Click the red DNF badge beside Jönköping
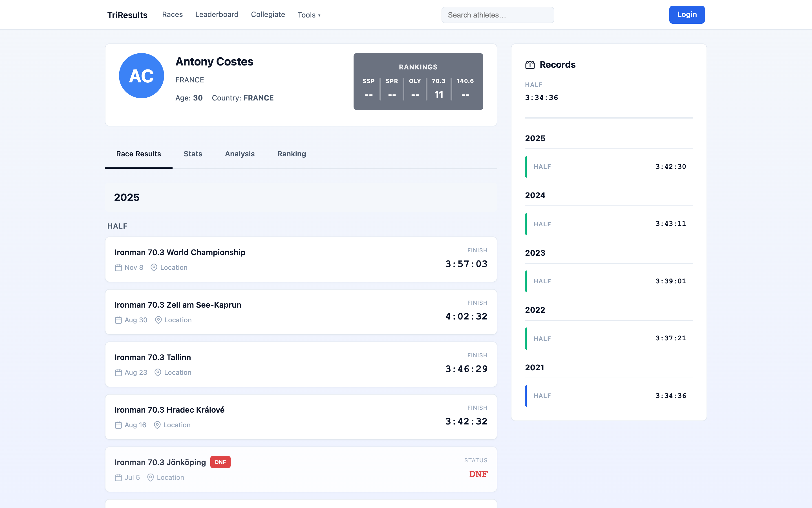The image size is (812, 508). [x=220, y=462]
